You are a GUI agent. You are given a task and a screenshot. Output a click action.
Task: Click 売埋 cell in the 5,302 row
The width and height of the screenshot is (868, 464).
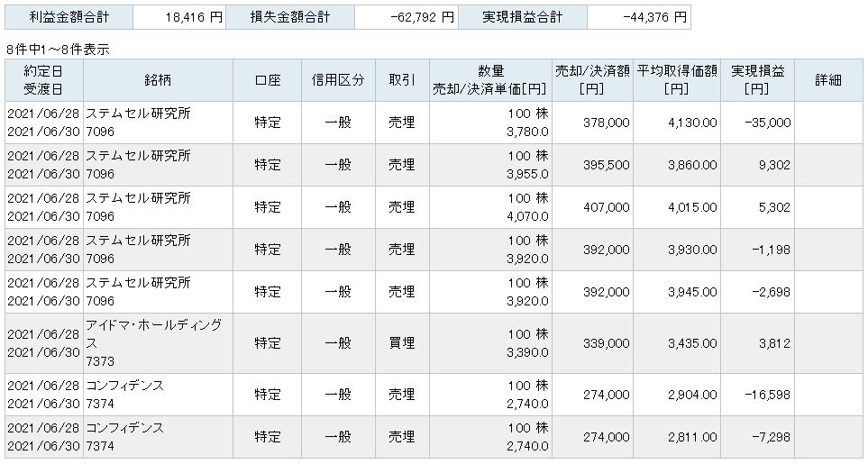(x=402, y=207)
